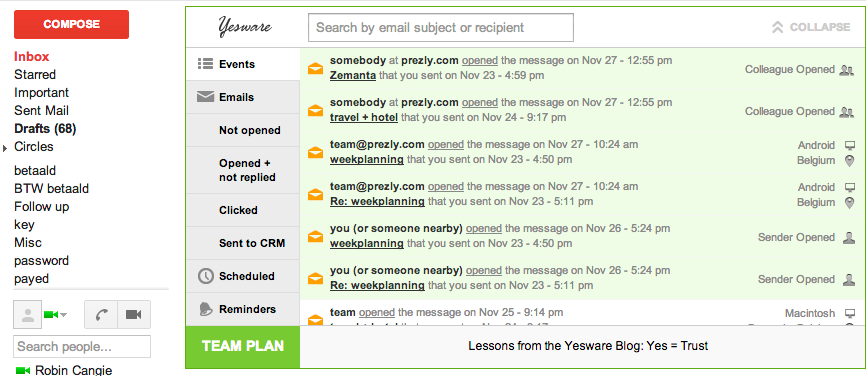The height and width of the screenshot is (376, 866).
Task: Click the COMPOSE button
Action: click(x=71, y=24)
